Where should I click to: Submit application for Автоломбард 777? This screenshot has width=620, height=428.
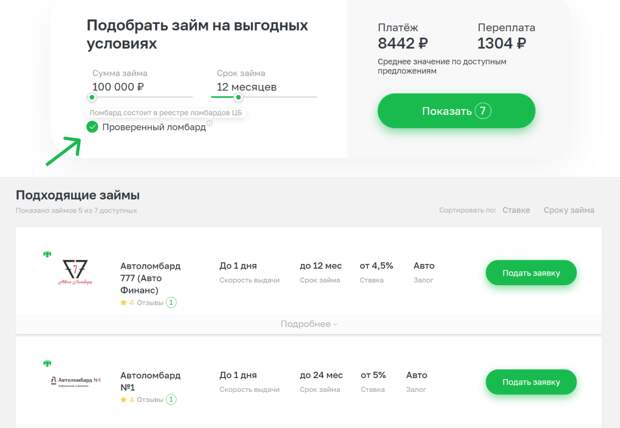[x=531, y=273]
